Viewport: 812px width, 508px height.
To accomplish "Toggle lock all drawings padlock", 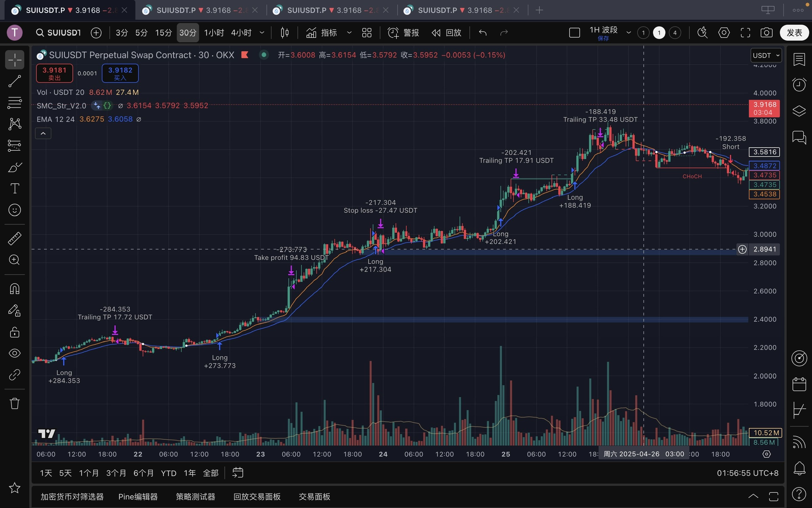I will point(15,332).
